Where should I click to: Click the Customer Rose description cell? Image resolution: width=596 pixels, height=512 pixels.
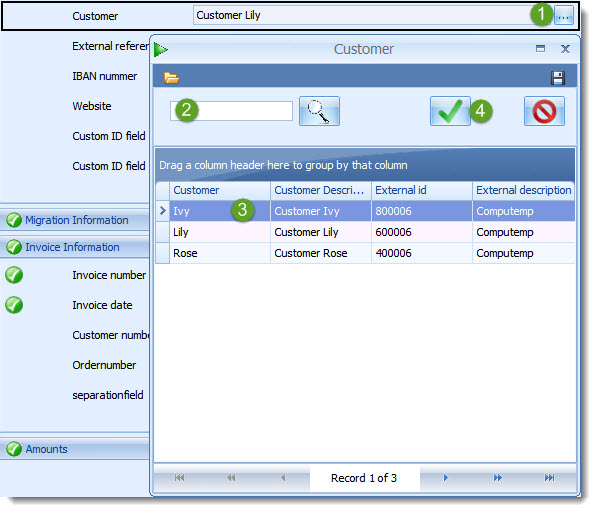tap(321, 253)
